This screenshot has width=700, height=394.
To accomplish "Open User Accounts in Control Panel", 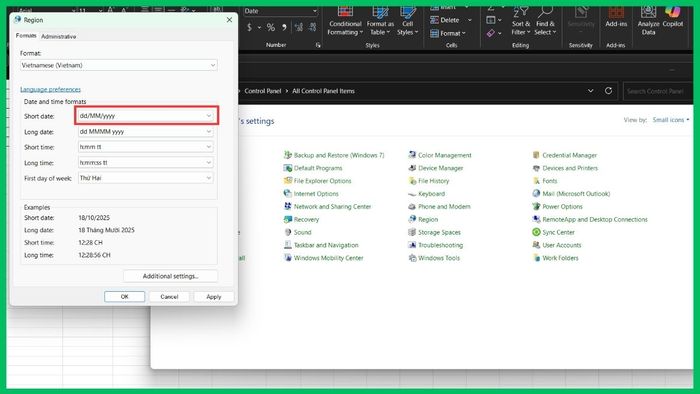I will pyautogui.click(x=557, y=245).
